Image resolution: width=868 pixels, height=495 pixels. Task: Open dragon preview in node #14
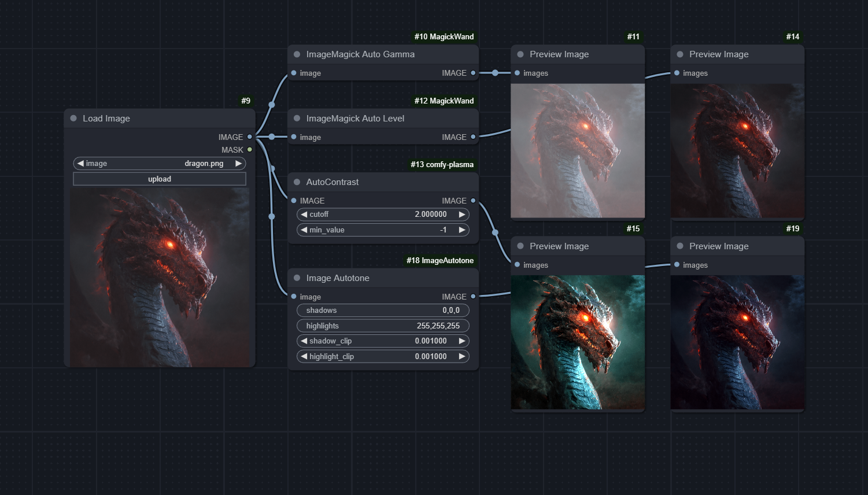click(x=737, y=151)
